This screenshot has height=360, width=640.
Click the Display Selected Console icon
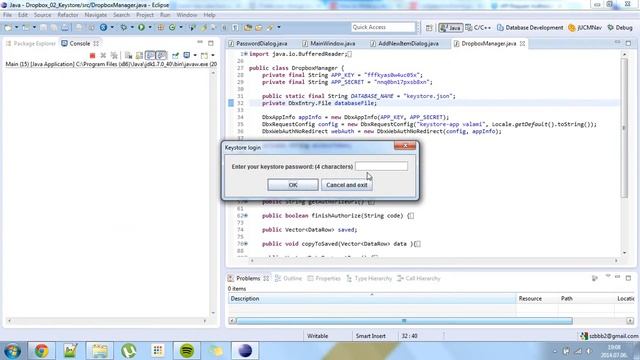[x=187, y=55]
